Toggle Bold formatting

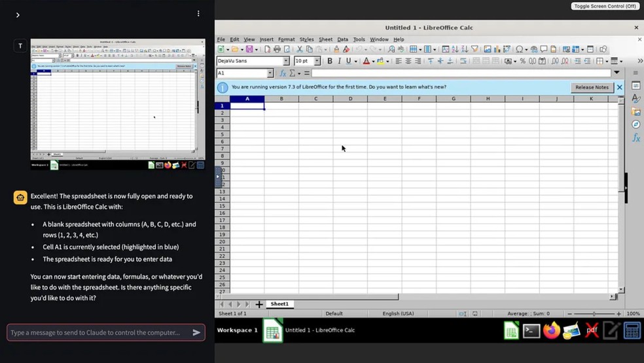coord(329,61)
